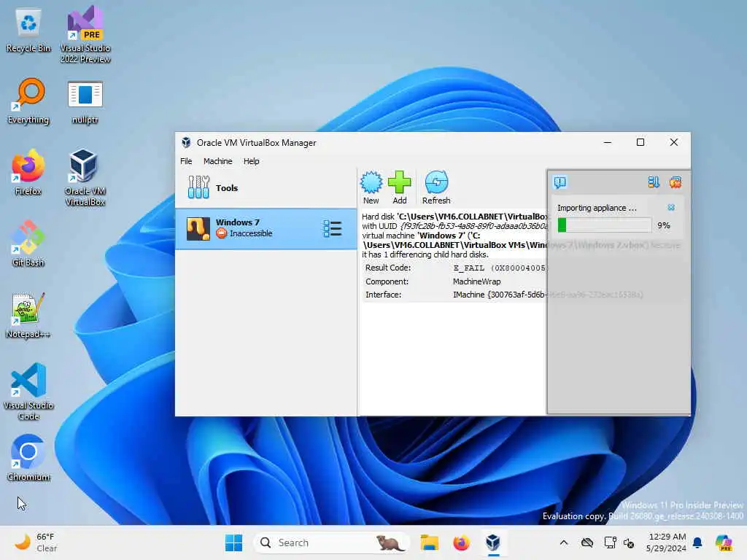Click the Component label
The image size is (747, 560).
[387, 281]
